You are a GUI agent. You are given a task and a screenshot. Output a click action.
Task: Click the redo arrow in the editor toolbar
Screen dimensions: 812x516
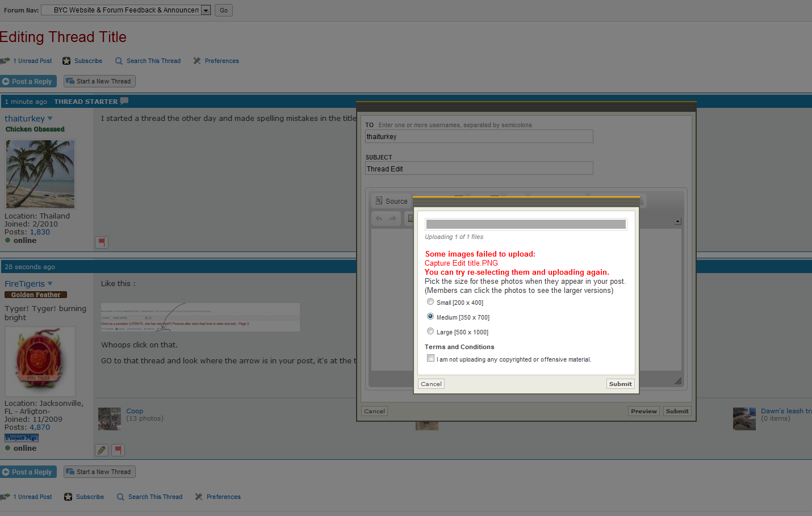(x=393, y=219)
